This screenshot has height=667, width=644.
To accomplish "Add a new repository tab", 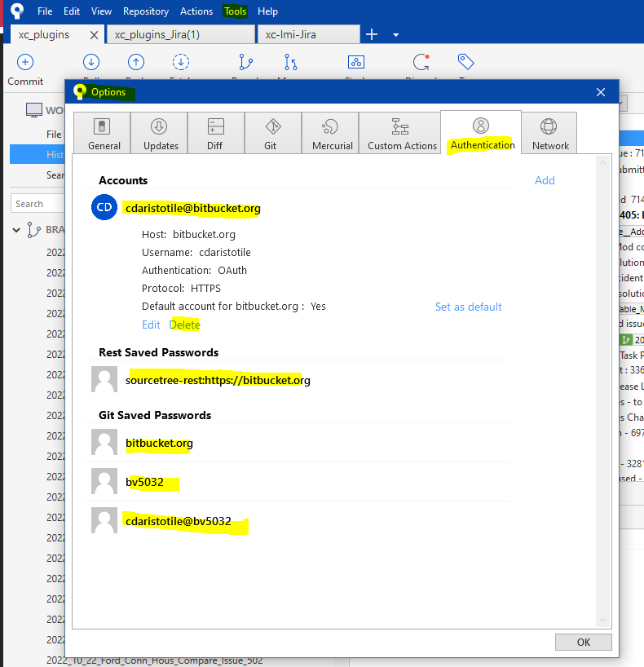I will [372, 34].
